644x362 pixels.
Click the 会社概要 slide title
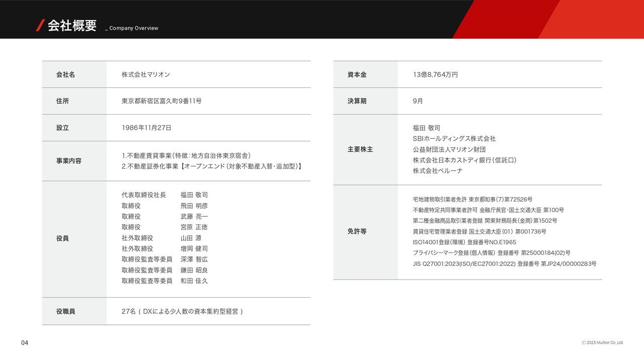(x=72, y=26)
